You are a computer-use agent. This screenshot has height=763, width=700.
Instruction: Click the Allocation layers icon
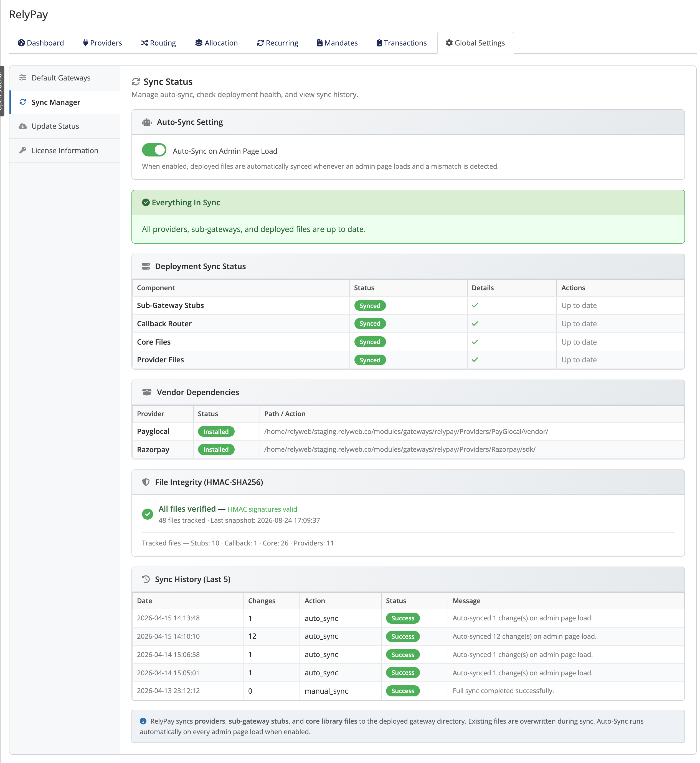199,43
